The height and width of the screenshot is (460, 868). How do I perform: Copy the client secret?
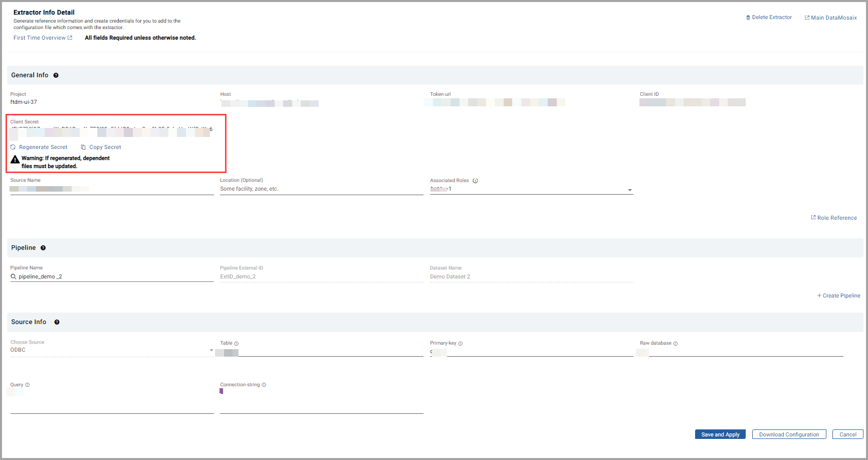101,147
